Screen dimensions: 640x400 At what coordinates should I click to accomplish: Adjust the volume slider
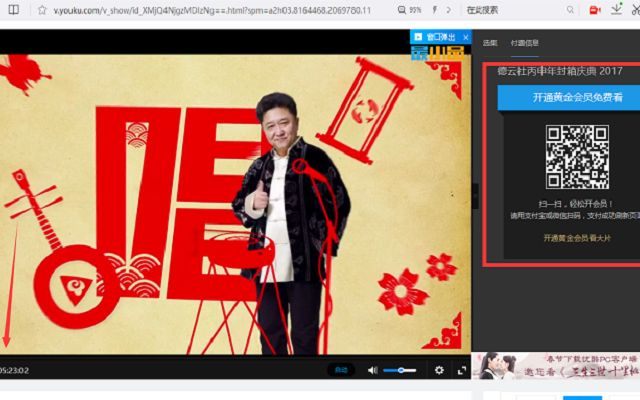(x=400, y=370)
